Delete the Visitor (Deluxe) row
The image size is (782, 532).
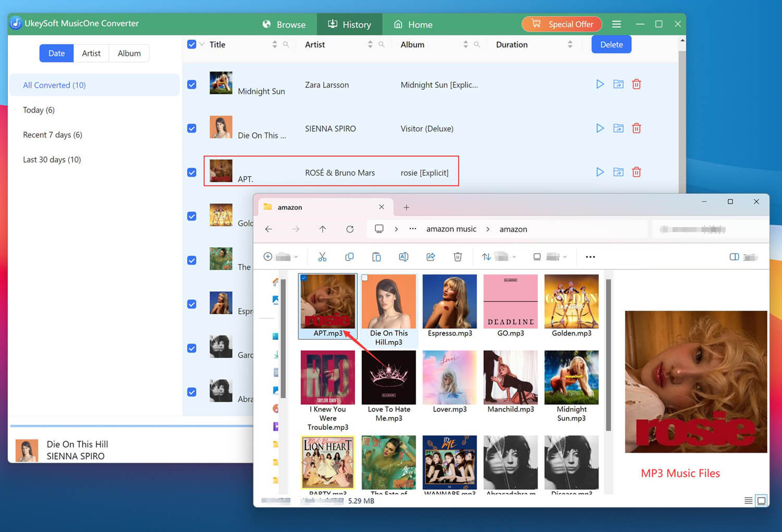pos(637,128)
